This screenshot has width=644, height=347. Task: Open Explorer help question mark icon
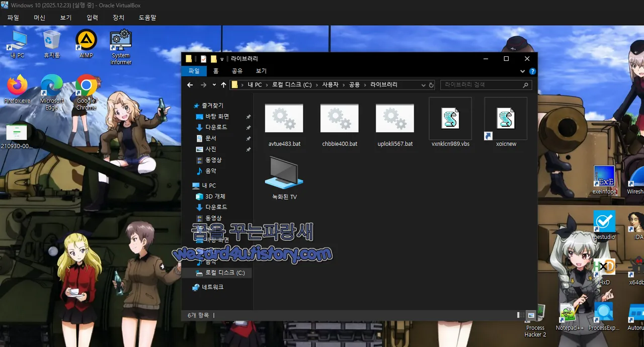pos(532,71)
